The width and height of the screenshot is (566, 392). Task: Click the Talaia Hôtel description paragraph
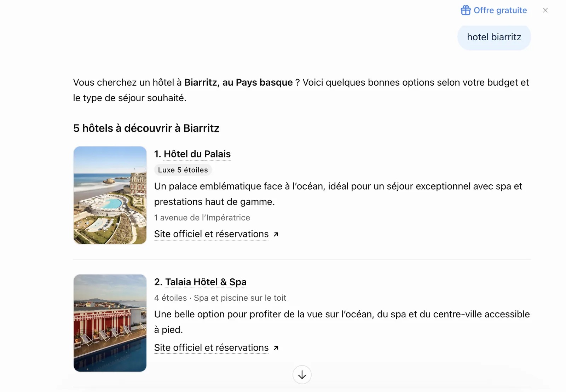coord(342,322)
